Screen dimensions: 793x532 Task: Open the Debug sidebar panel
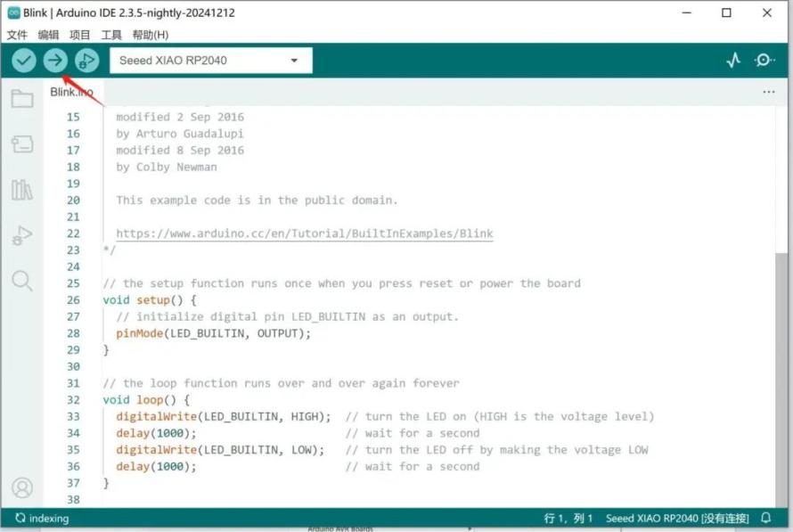pyautogui.click(x=22, y=235)
